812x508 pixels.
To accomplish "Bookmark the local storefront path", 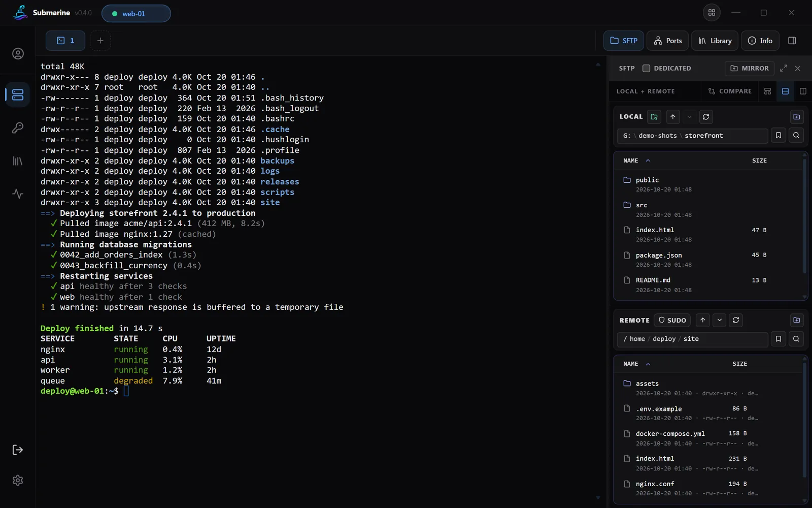I will 779,136.
